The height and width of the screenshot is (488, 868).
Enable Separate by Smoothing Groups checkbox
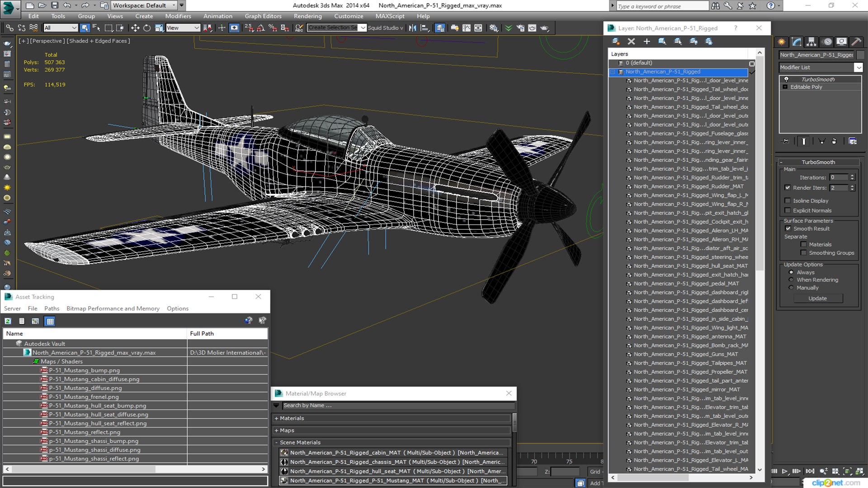[x=803, y=253]
